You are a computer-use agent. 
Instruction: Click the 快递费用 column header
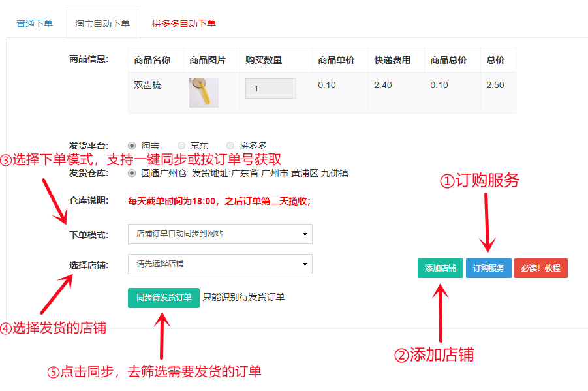[x=392, y=60]
